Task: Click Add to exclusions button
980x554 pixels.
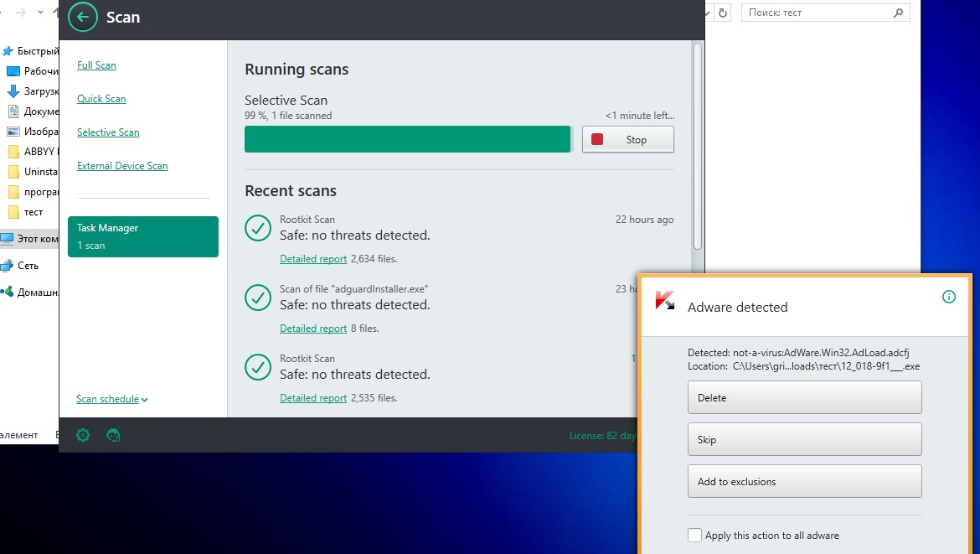Action: point(804,481)
